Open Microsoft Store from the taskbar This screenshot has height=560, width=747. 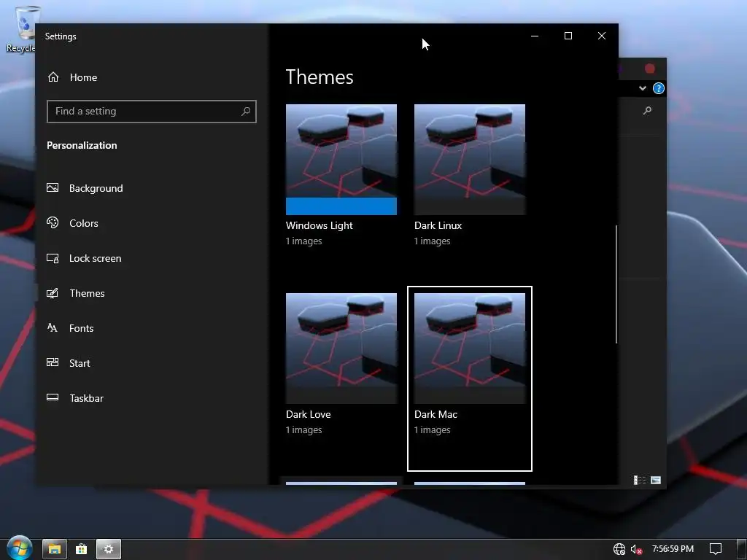click(82, 549)
